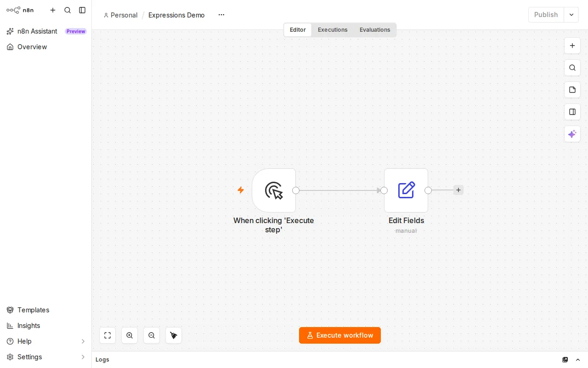Fit workflow to view
The height and width of the screenshot is (368, 588).
pos(107,335)
